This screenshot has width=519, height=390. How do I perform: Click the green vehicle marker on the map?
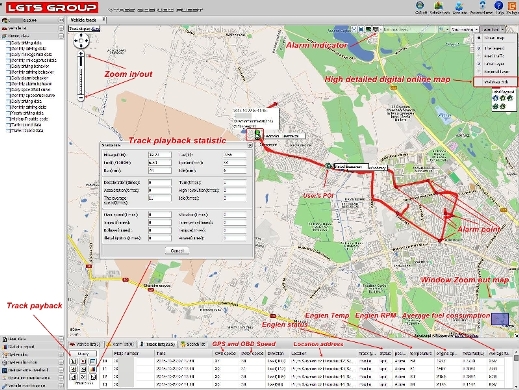pyautogui.click(x=257, y=135)
